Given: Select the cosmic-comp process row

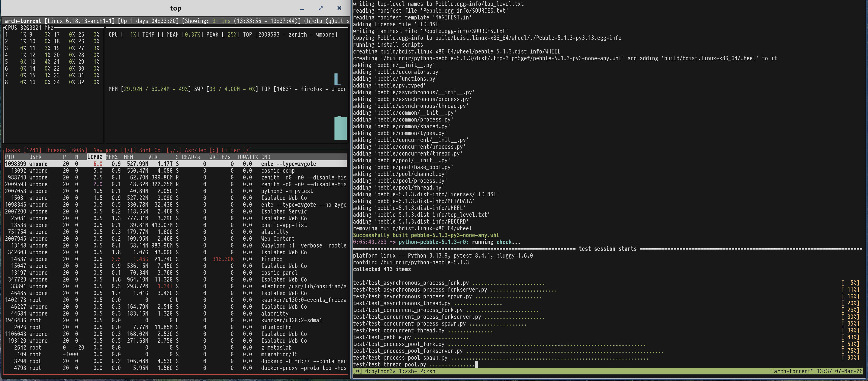Looking at the screenshot, I should coord(175,171).
